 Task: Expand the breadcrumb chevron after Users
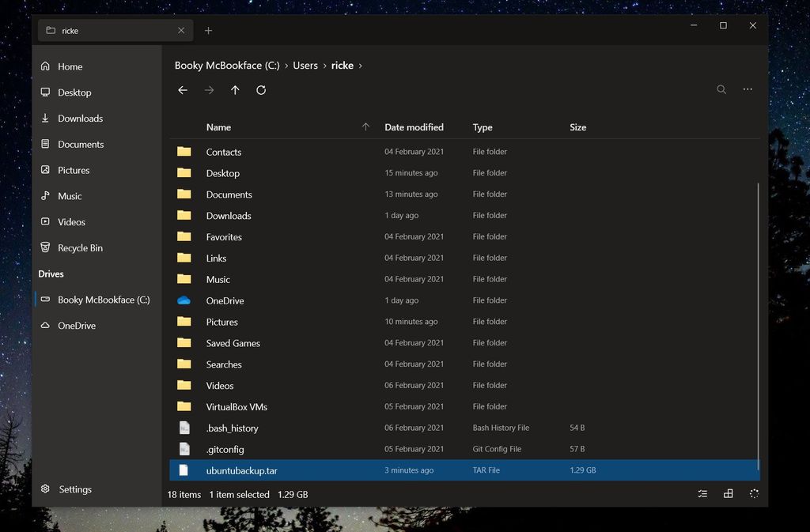click(325, 66)
